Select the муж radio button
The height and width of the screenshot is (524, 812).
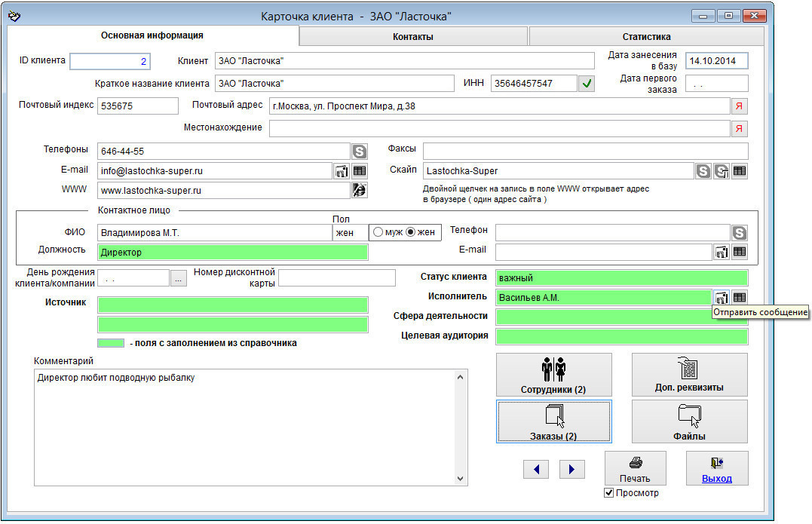pyautogui.click(x=378, y=232)
